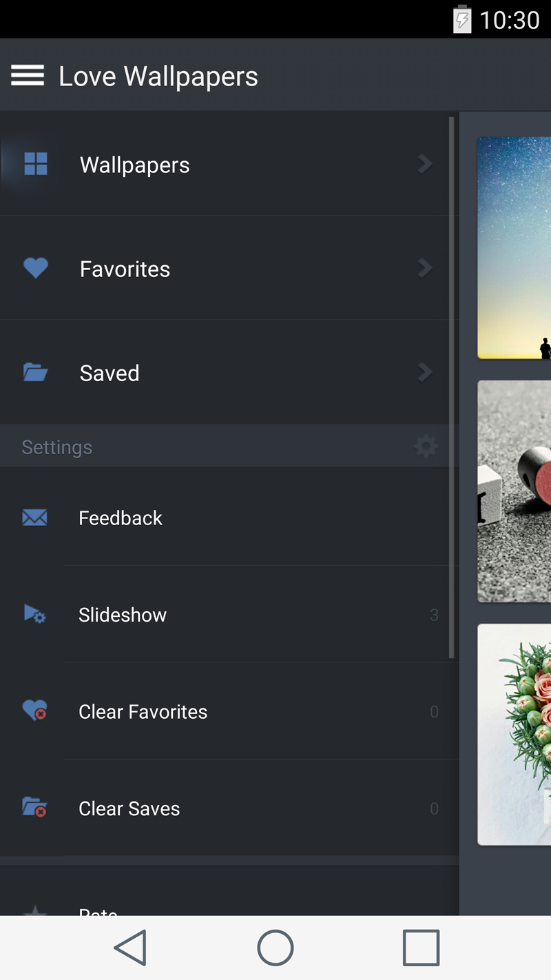Open the starry sky wallpaper thumbnail
551x980 pixels.
[514, 248]
